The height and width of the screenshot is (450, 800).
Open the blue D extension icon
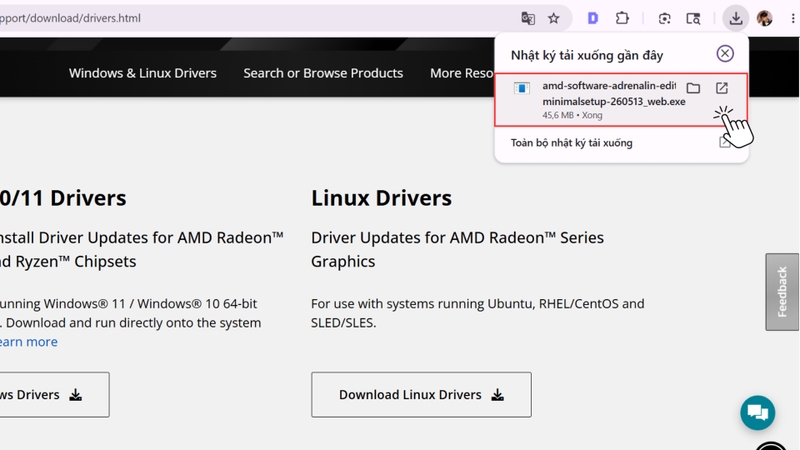point(592,18)
